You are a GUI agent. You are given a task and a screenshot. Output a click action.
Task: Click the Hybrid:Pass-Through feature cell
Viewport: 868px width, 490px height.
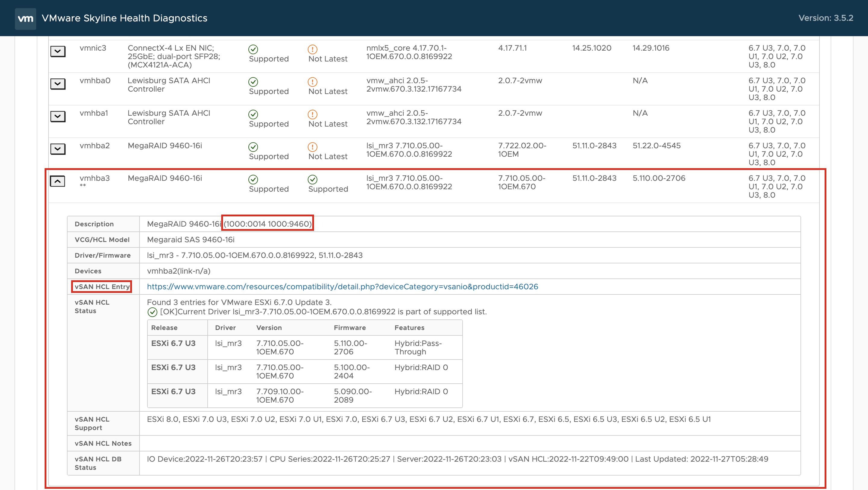(x=418, y=347)
